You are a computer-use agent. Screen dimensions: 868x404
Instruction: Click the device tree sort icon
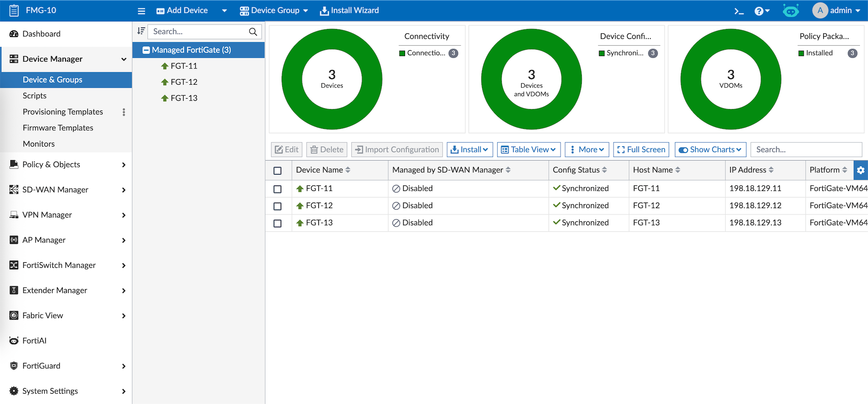141,31
